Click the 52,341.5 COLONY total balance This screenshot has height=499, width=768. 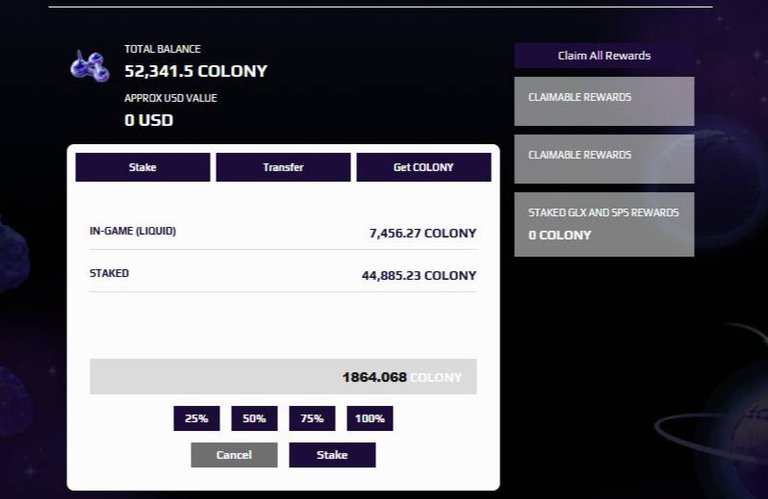pos(196,71)
